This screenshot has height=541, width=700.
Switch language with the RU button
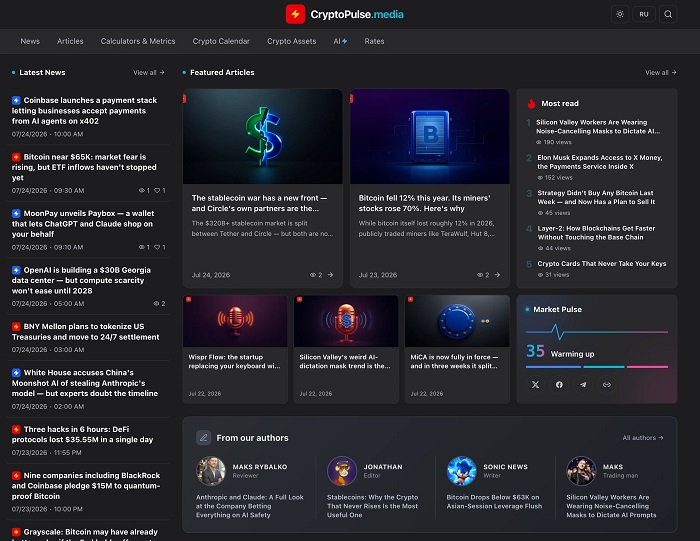click(x=644, y=14)
